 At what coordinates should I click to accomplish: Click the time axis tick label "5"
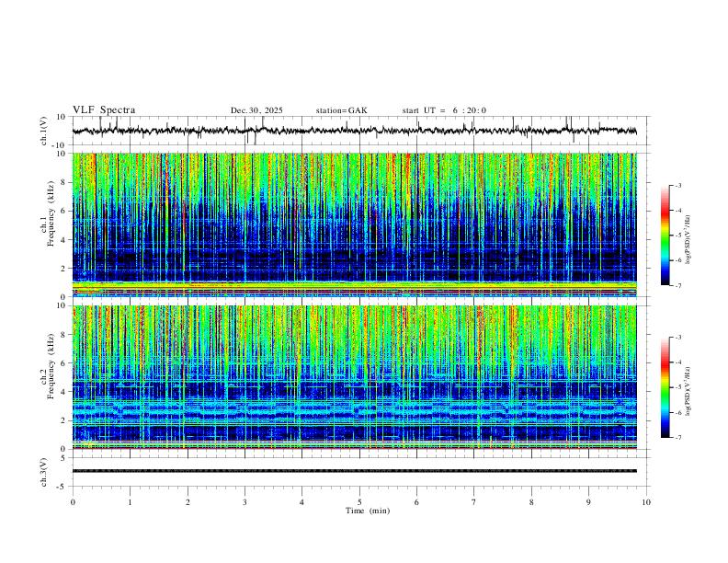(359, 502)
